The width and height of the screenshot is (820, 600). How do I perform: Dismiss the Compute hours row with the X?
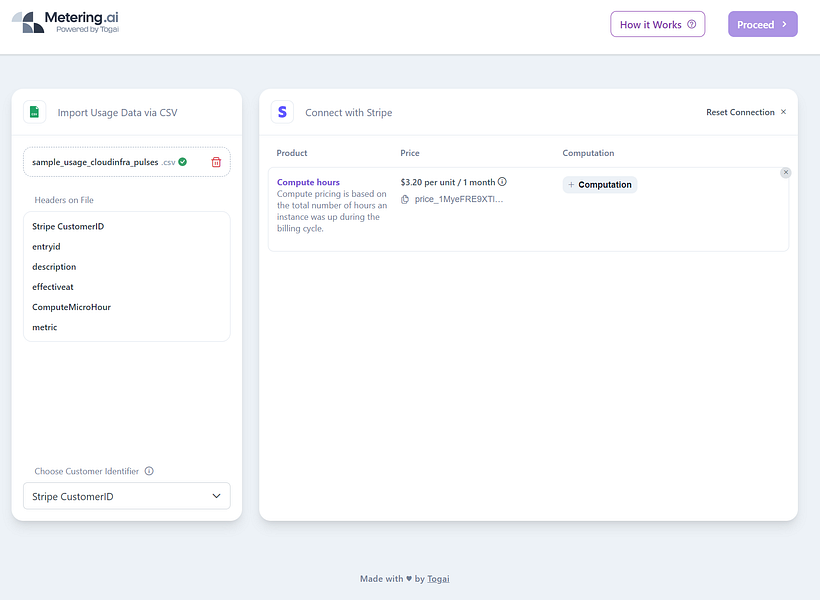click(x=788, y=172)
